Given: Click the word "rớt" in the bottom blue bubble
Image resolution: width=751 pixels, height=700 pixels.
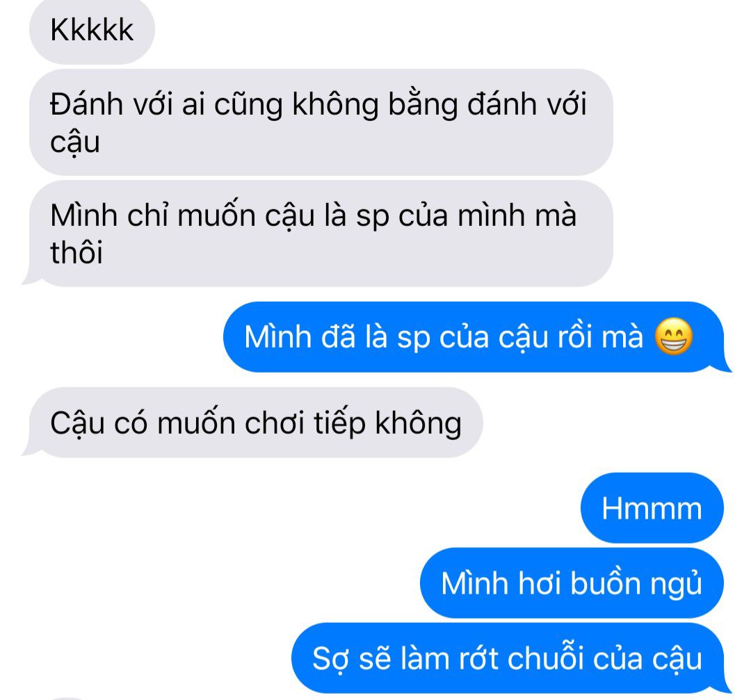Looking at the screenshot, I should pyautogui.click(x=478, y=658).
